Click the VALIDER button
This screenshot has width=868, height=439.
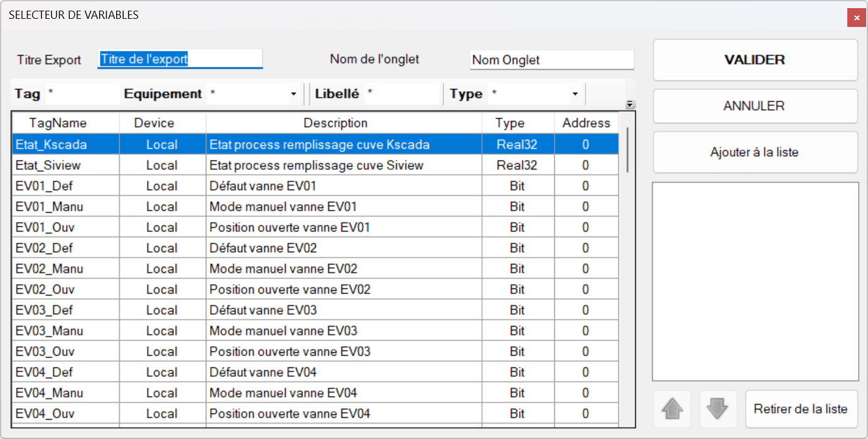pyautogui.click(x=754, y=60)
